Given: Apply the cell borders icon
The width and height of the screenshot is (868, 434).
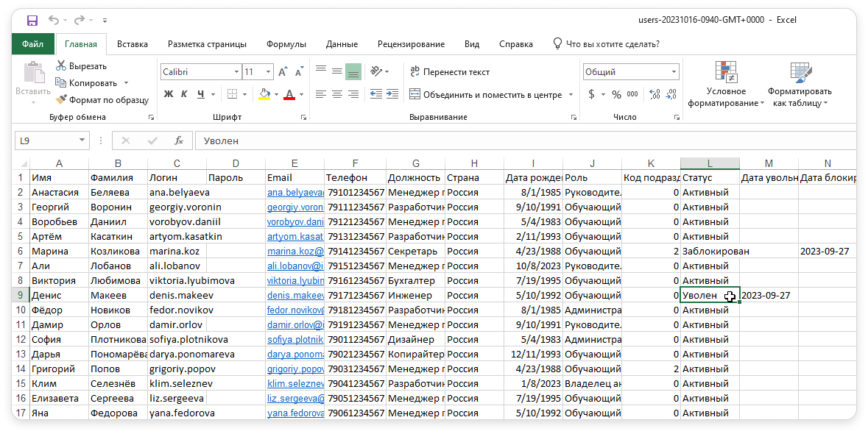Looking at the screenshot, I should pos(233,95).
